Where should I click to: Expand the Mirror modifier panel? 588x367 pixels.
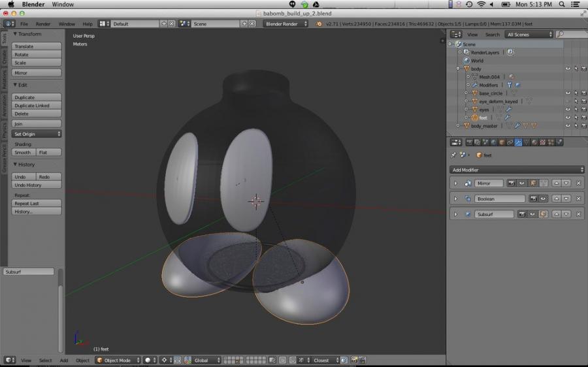[455, 183]
